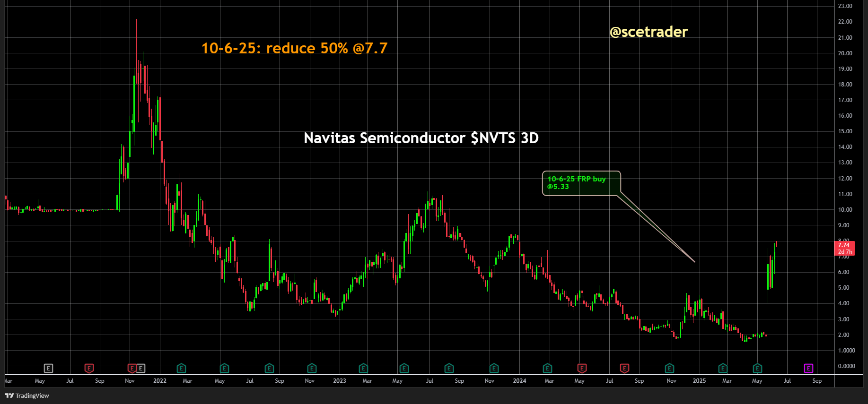Click the 1.0000 price scale label
Viewport: 868px width, 404px height.
click(846, 351)
